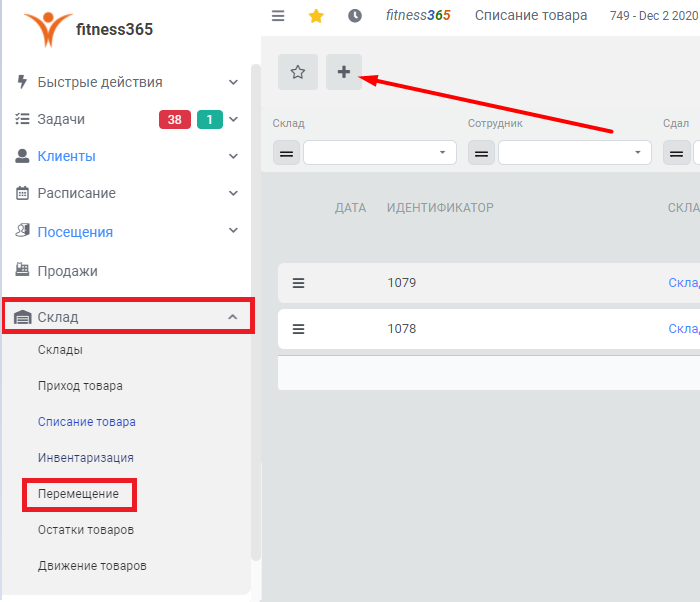Click the ДАТА column header
Image resolution: width=700 pixels, height=602 pixels.
click(350, 208)
